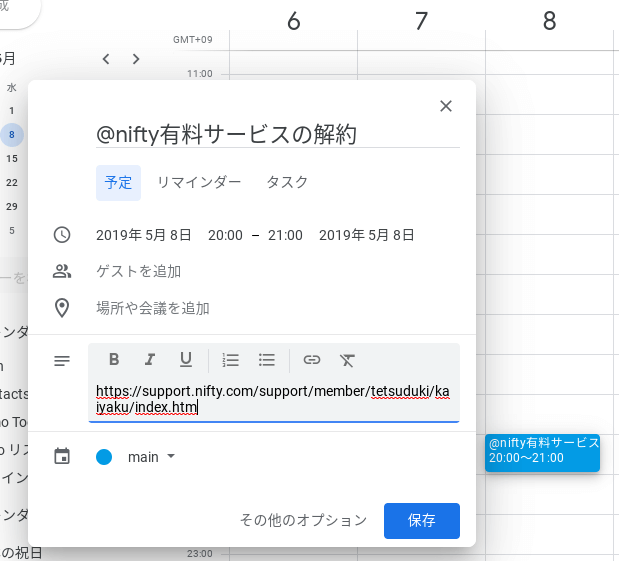This screenshot has height=561, width=619.
Task: Select day 15 in mini calendar
Action: coord(12,159)
